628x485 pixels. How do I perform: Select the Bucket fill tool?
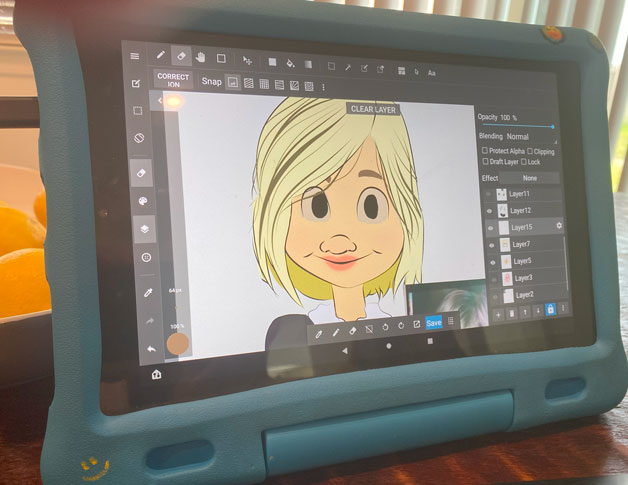pos(290,63)
